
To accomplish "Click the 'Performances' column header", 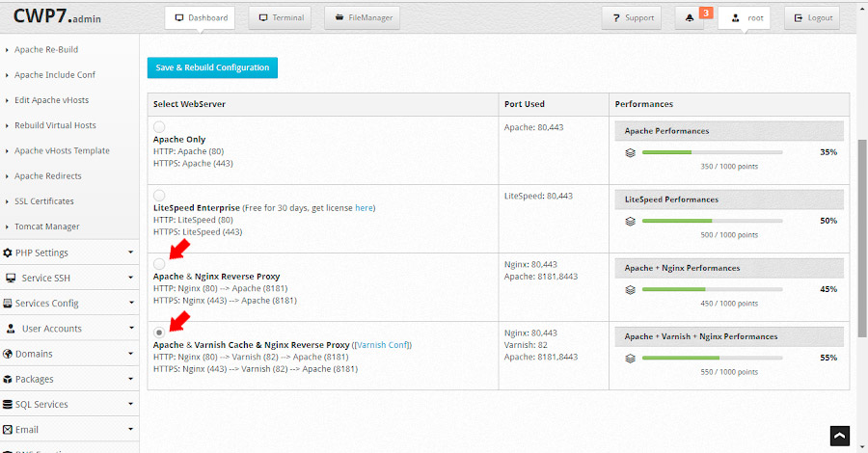I will tap(644, 104).
